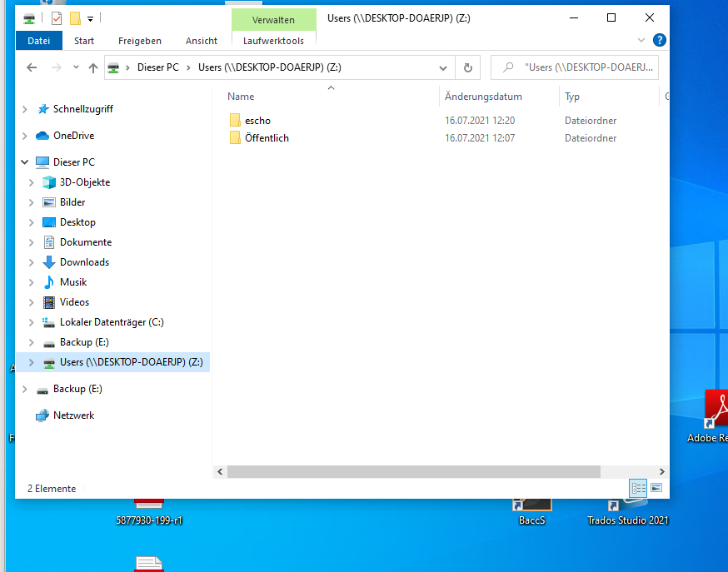This screenshot has width=728, height=572.
Task: Click the New Folder icon in title bar
Action: click(x=74, y=18)
